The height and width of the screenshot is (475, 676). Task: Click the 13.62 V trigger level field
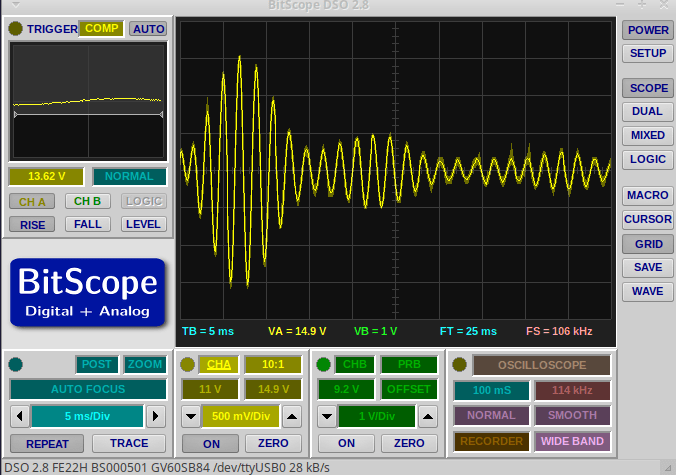pos(46,177)
